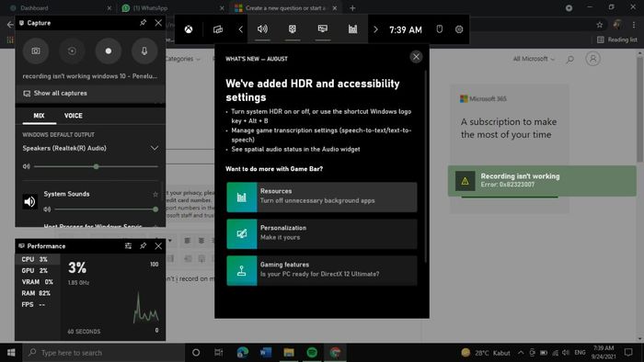Viewport: 644px width, 362px height.
Task: Click the taskbar search box
Action: tap(103, 353)
